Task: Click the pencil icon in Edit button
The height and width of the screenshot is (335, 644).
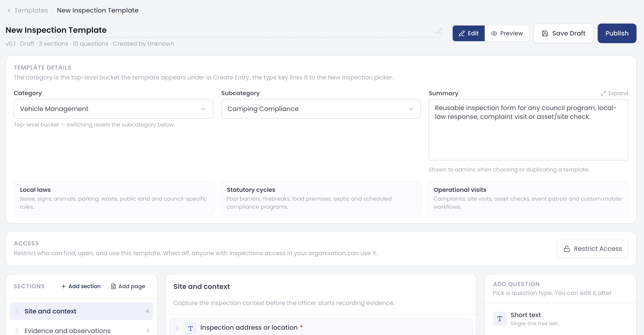Action: click(462, 33)
